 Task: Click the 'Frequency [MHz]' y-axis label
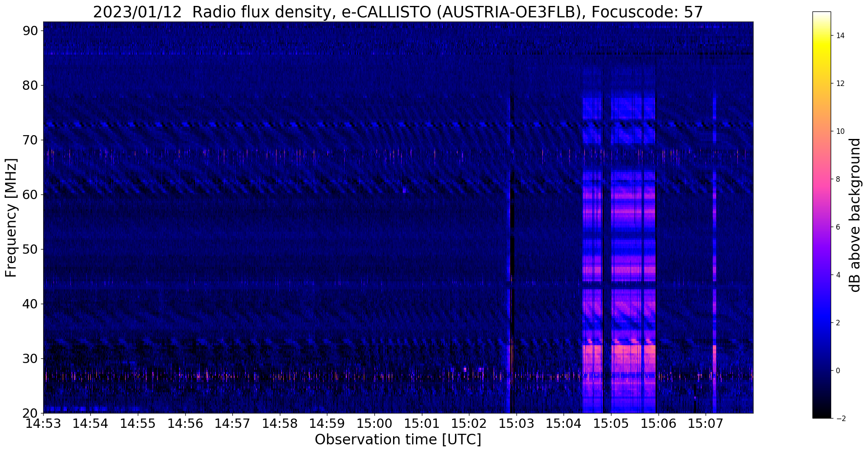11,218
